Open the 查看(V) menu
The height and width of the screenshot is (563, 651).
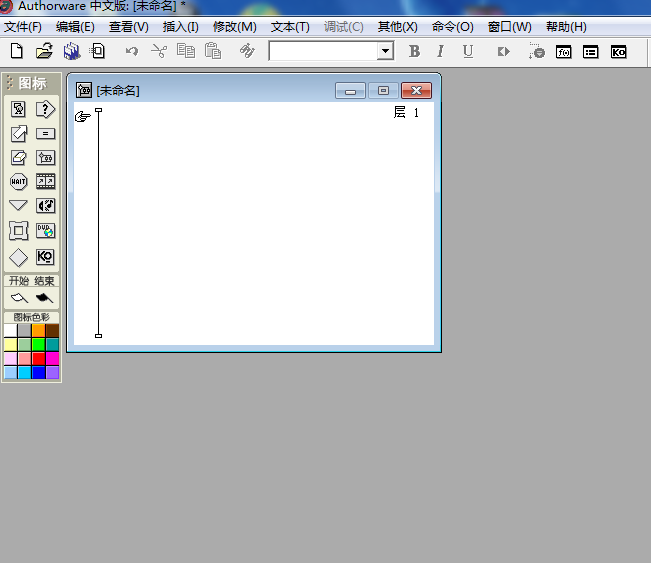coord(129,27)
